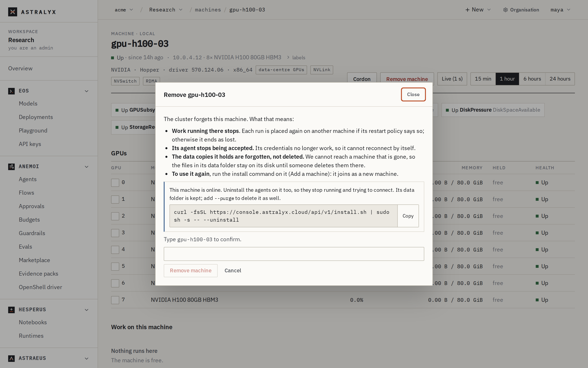Open OpenShell driver in the sidebar
Image resolution: width=588 pixels, height=368 pixels.
pyautogui.click(x=41, y=287)
